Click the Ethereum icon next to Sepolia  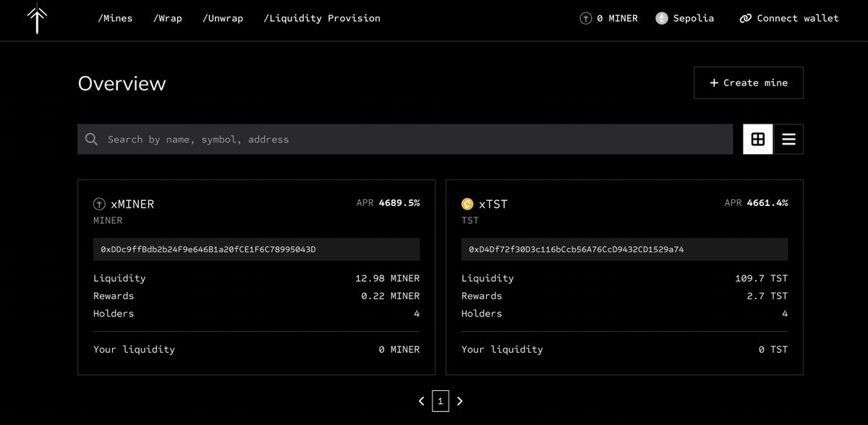(662, 18)
